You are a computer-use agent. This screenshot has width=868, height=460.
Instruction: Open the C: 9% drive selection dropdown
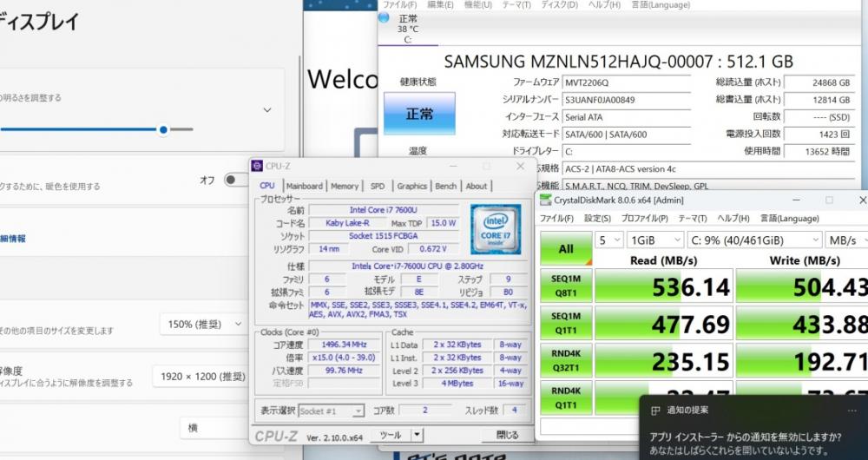[x=754, y=240]
